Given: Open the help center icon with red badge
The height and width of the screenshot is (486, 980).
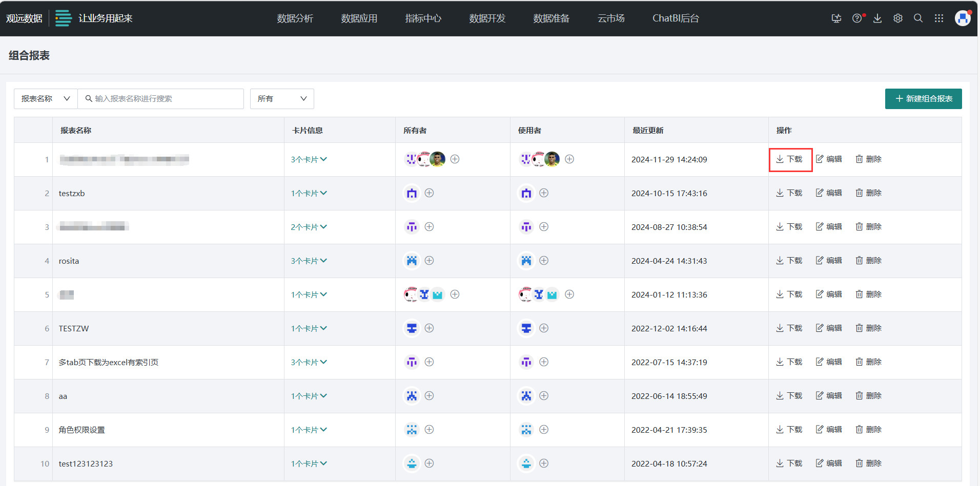Looking at the screenshot, I should (857, 18).
